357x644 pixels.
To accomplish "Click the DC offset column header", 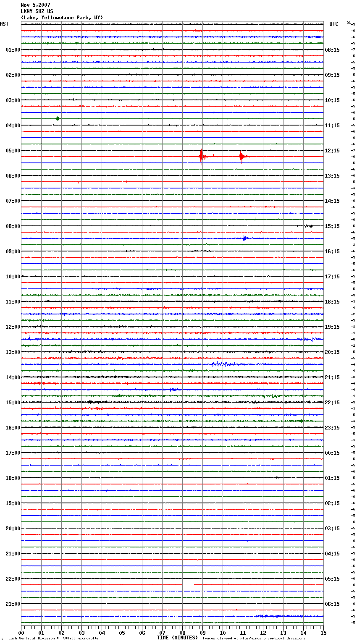I will click(349, 23).
